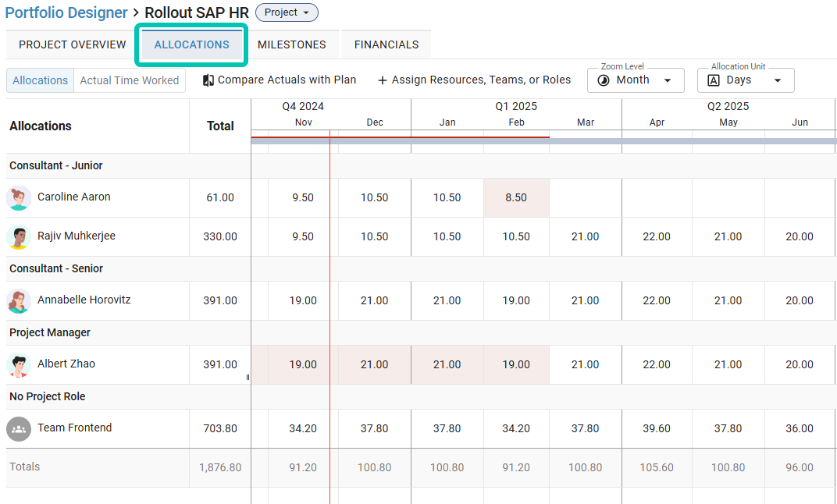Click the Total column header
Screen dimensions: 837x504
(x=220, y=126)
